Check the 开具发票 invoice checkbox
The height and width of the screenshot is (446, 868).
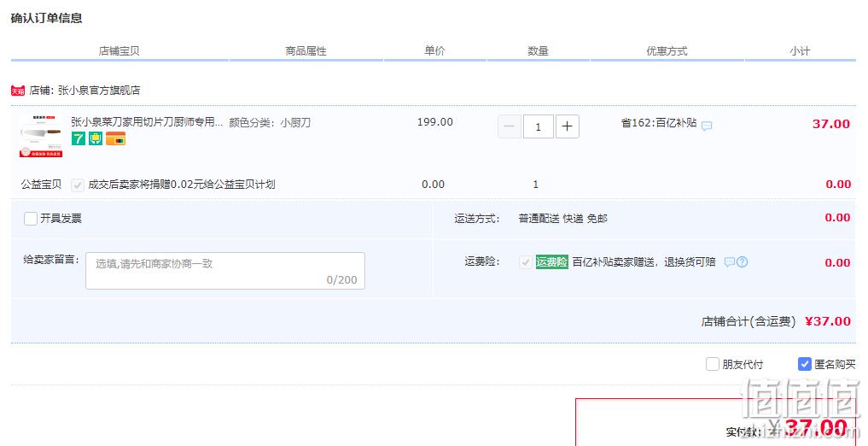[x=31, y=218]
